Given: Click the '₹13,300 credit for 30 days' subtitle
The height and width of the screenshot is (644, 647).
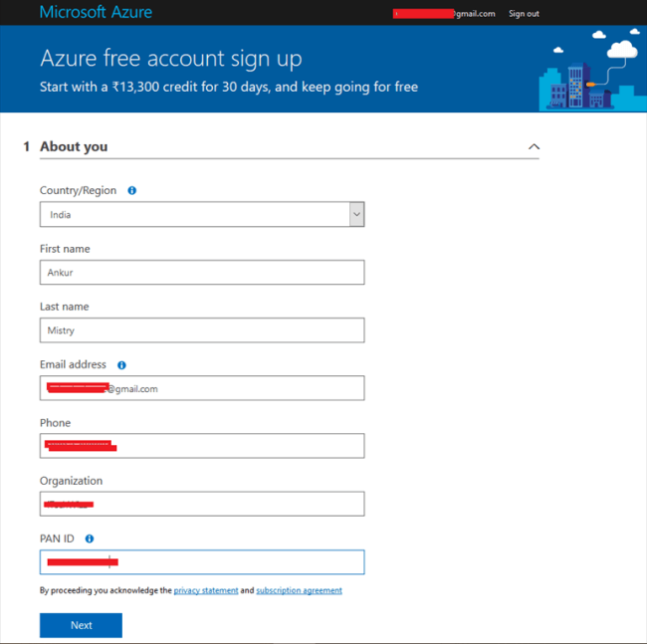Looking at the screenshot, I should [x=229, y=87].
